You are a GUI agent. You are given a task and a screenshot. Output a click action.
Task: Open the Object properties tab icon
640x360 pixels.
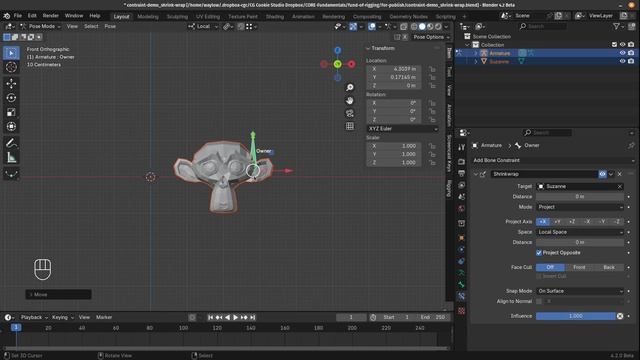(461, 238)
